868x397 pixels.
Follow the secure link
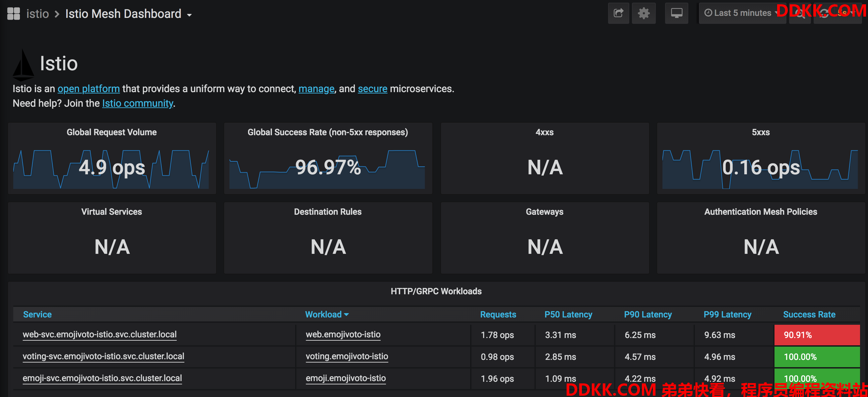(x=372, y=89)
